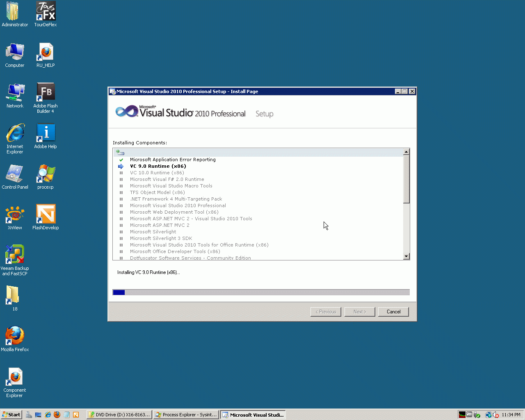525x420 pixels.
Task: Click the Microsoft Visual Studio taskbar button
Action: pyautogui.click(x=253, y=415)
